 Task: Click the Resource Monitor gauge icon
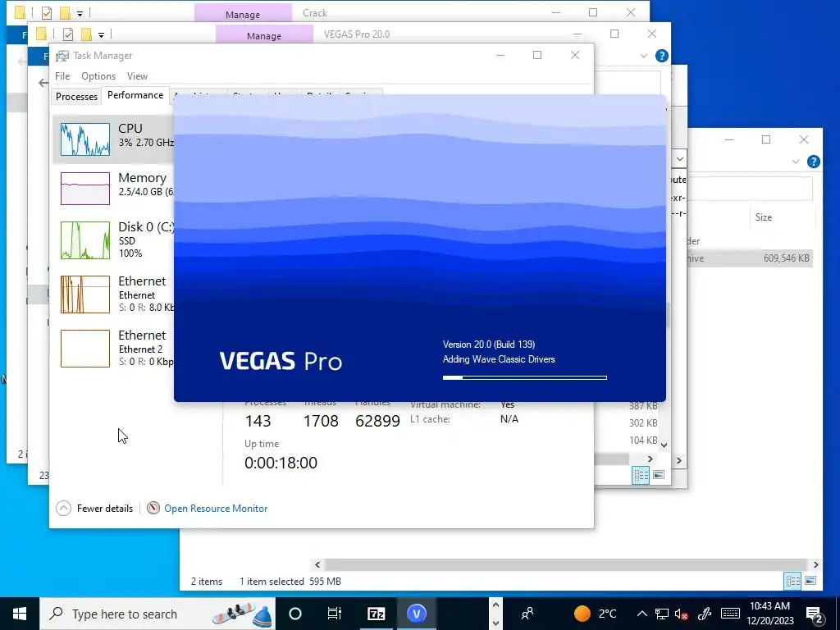tap(153, 508)
